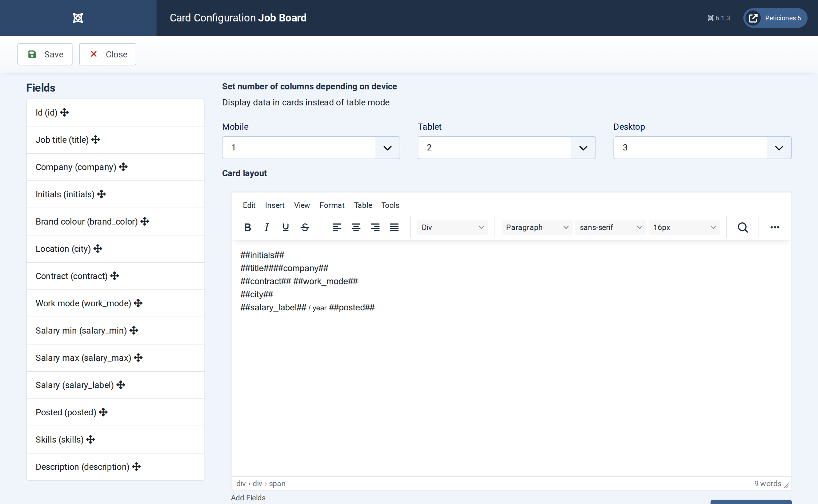Open the Desktop columns dropdown

[x=702, y=148]
